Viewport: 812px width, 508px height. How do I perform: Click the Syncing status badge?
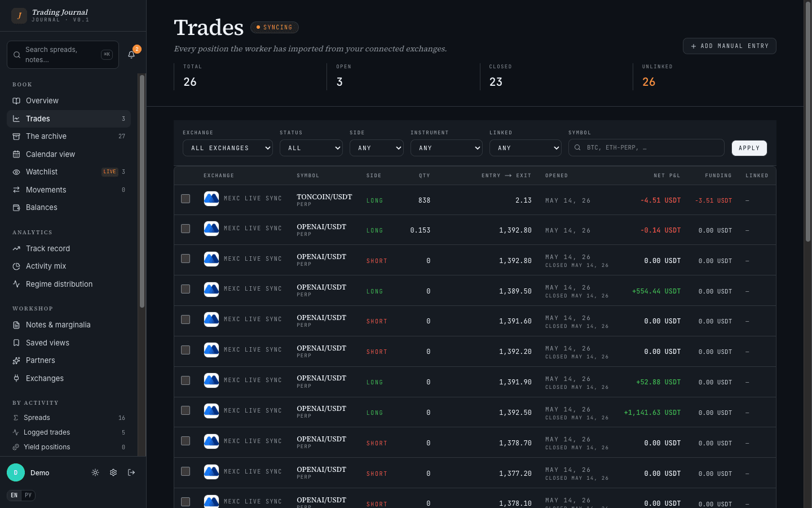(275, 27)
